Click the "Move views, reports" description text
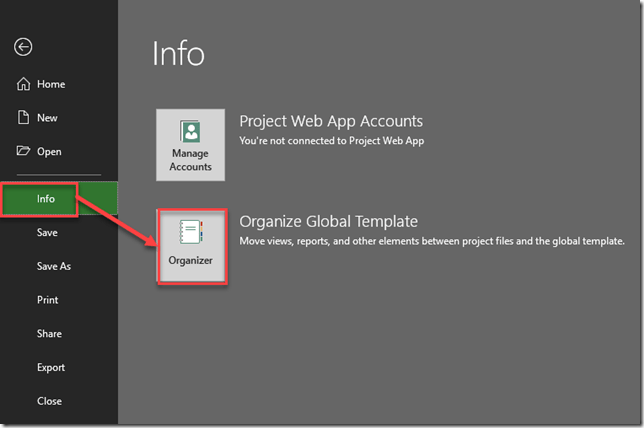644x428 pixels. coord(431,241)
